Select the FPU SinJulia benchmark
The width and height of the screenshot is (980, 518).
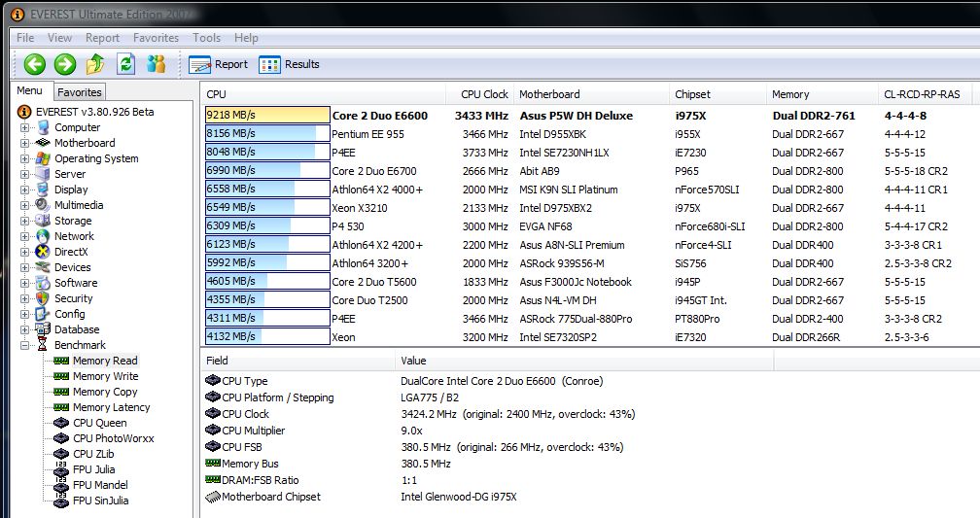coord(101,501)
